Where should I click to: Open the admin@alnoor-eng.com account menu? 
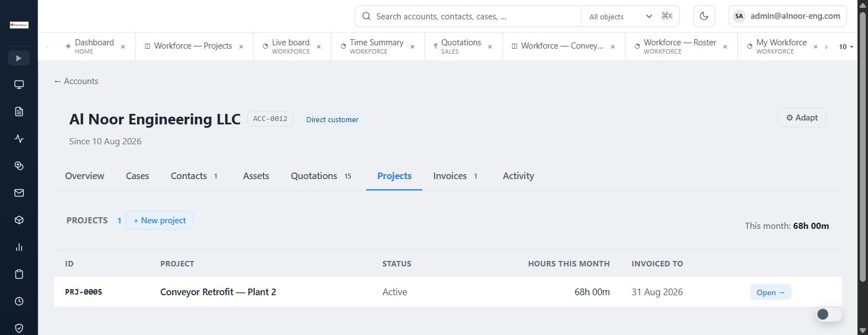pyautogui.click(x=788, y=16)
